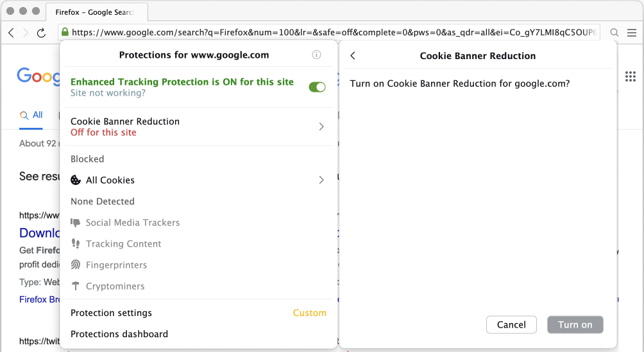
Task: Open the search magnifier icon in toolbar
Action: (614, 32)
